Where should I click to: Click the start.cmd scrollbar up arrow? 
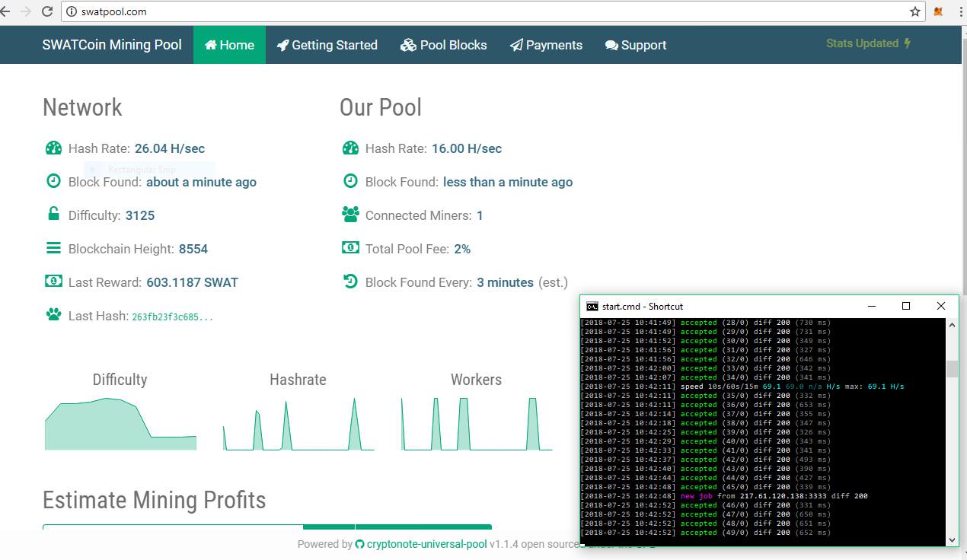952,324
